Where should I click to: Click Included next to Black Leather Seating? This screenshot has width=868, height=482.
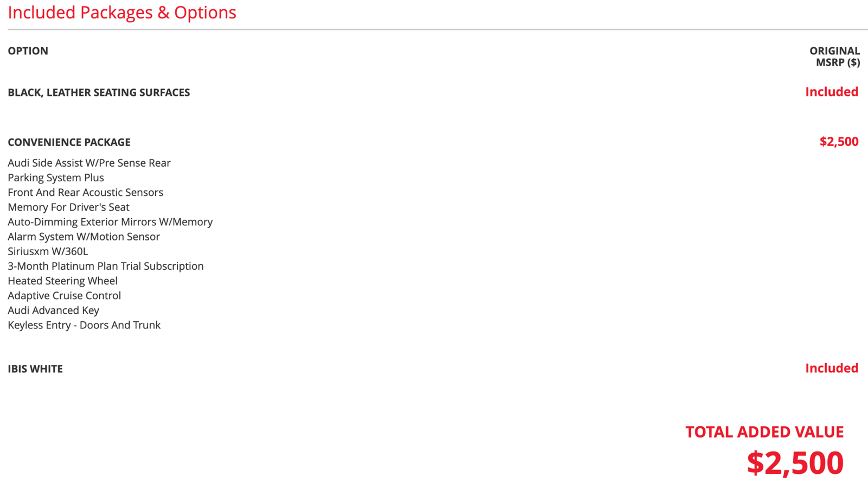[x=831, y=92]
